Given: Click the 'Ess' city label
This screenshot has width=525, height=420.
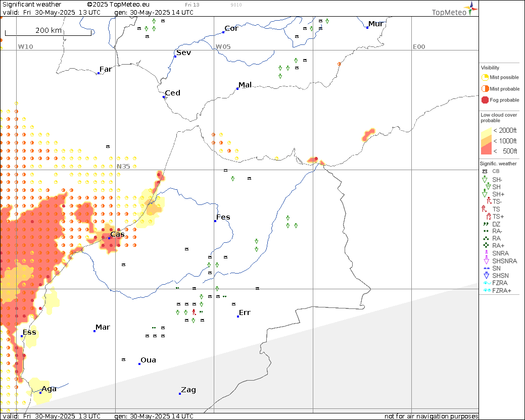Looking at the screenshot, I should [x=29, y=332].
